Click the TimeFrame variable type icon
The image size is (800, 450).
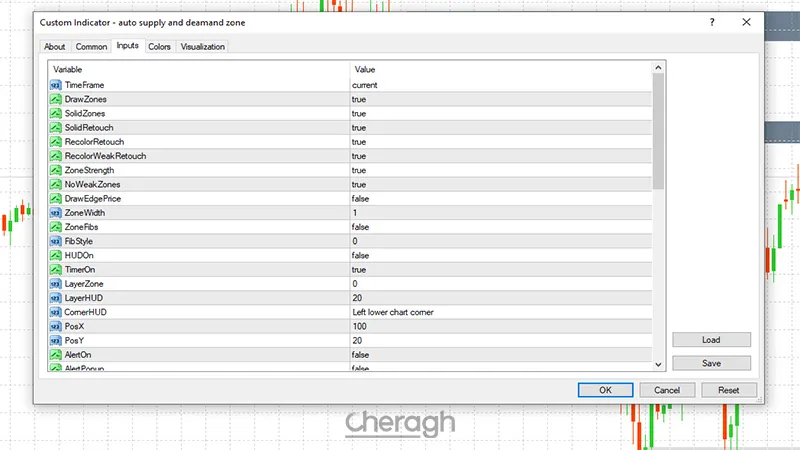(55, 85)
